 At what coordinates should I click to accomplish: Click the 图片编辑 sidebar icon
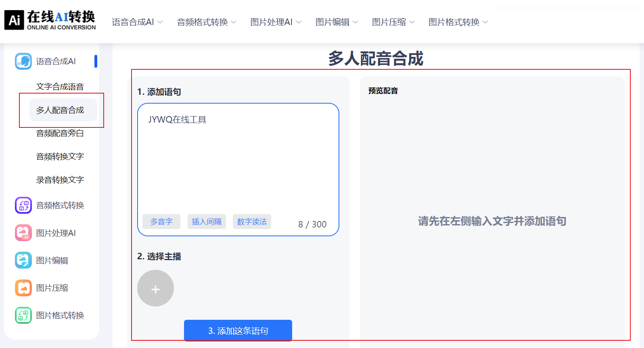pos(23,260)
